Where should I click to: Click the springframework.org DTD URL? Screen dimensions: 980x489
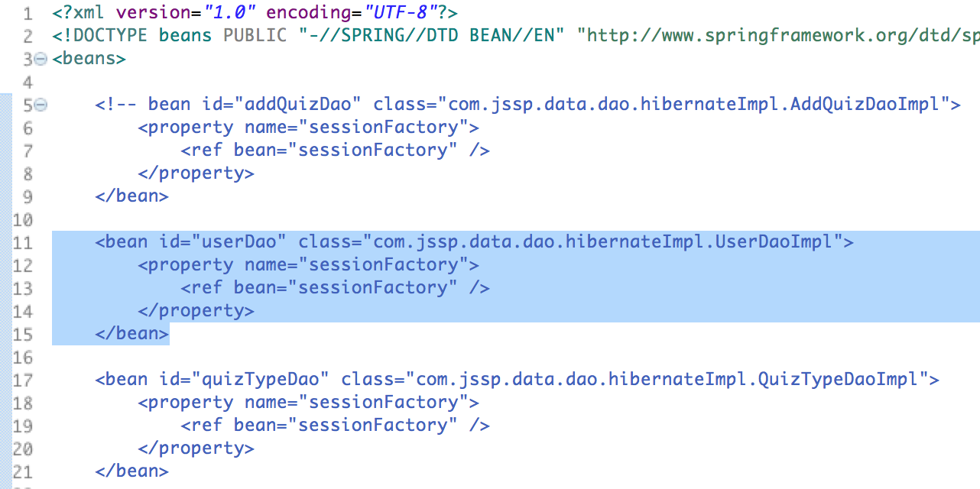(x=778, y=36)
